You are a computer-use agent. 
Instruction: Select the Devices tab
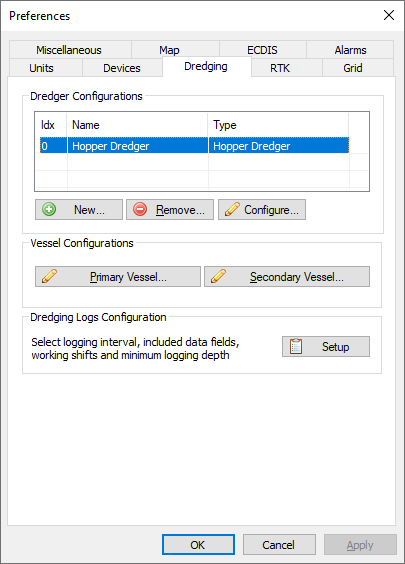coord(122,68)
